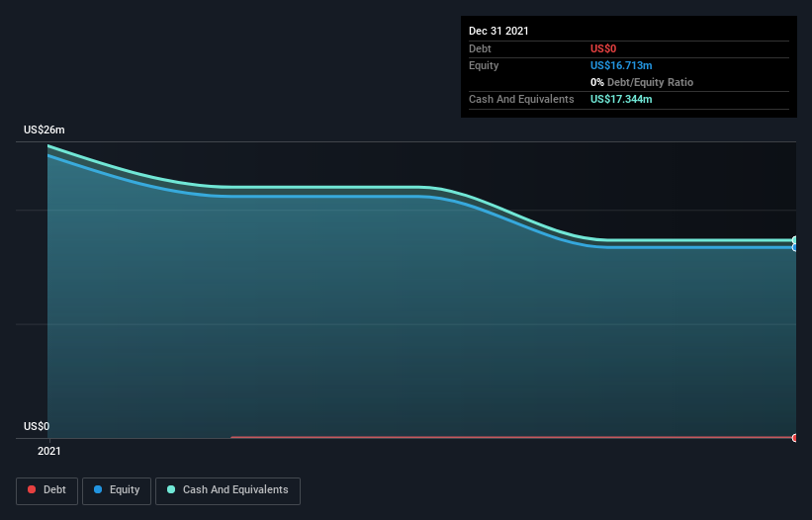Click the red Debt data point marker

(795, 438)
